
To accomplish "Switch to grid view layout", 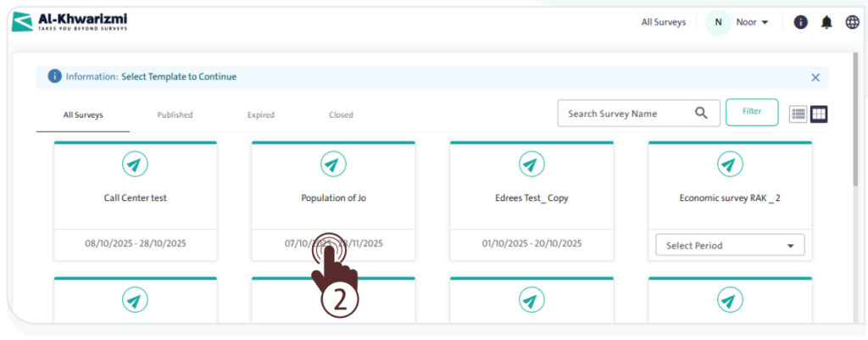I will pyautogui.click(x=819, y=114).
